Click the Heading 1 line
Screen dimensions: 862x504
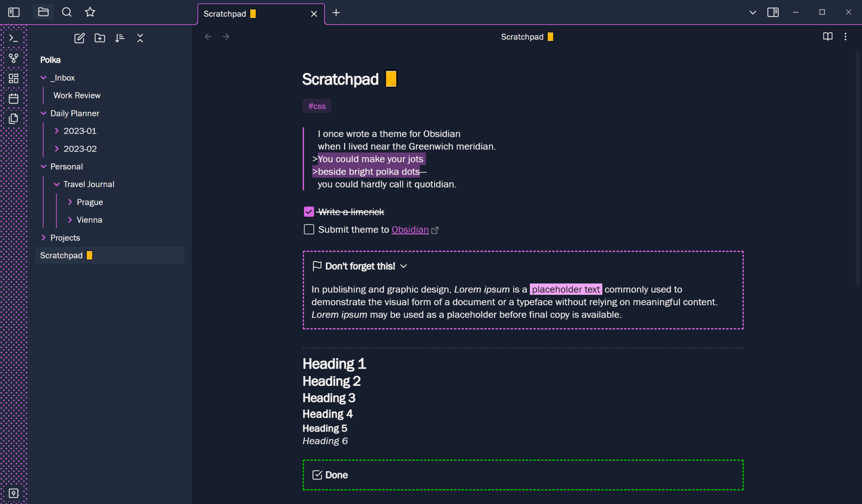pos(334,364)
